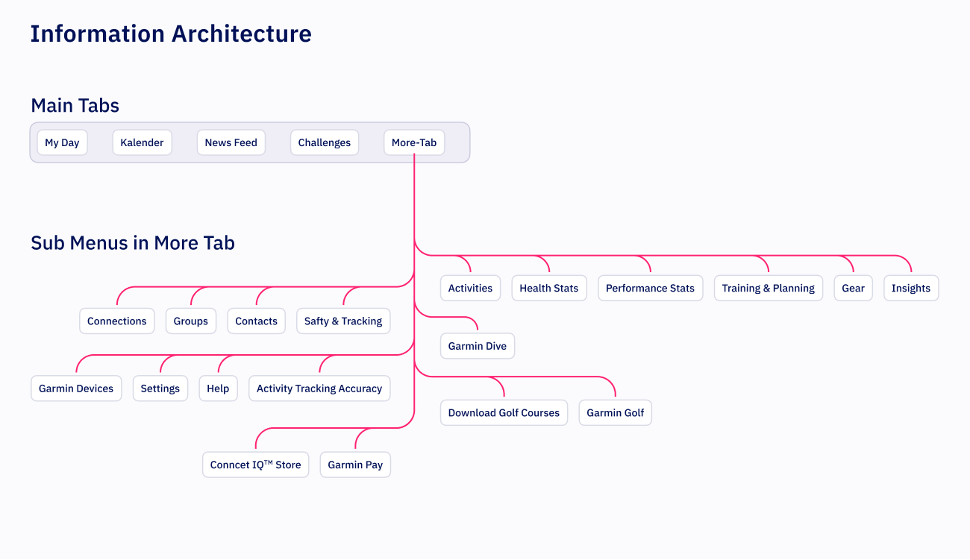970x560 pixels.
Task: Select the Training & Planning box
Action: [x=768, y=289]
